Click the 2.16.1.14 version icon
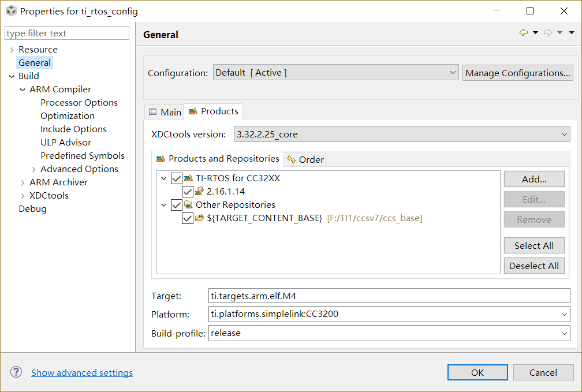This screenshot has width=582, height=392. pyautogui.click(x=199, y=192)
